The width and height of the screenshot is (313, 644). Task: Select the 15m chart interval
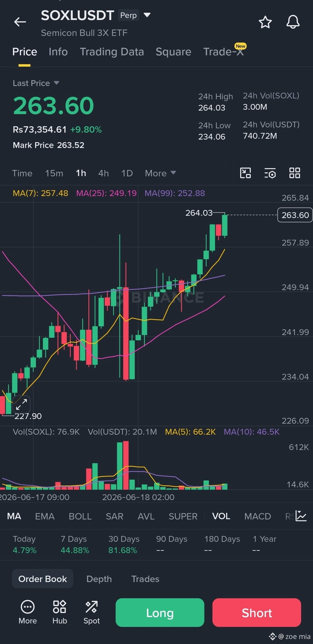tap(54, 173)
